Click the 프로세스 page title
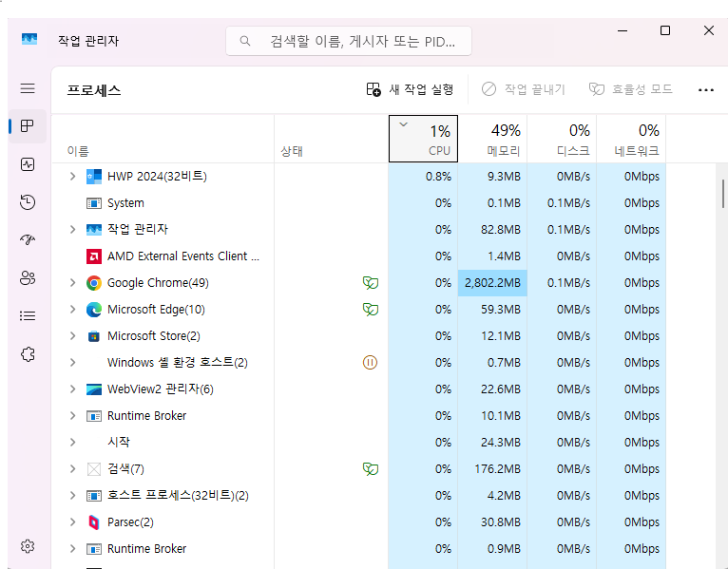This screenshot has height=569, width=728. click(94, 90)
